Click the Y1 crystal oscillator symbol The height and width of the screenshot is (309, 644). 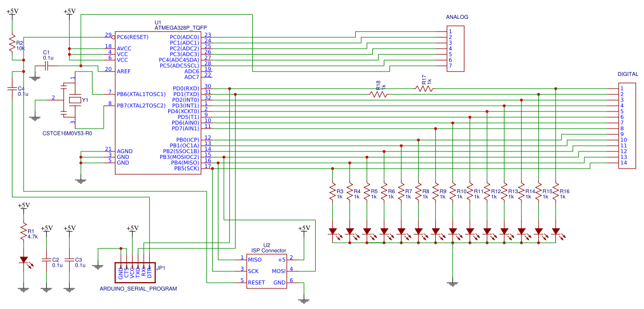pos(74,101)
